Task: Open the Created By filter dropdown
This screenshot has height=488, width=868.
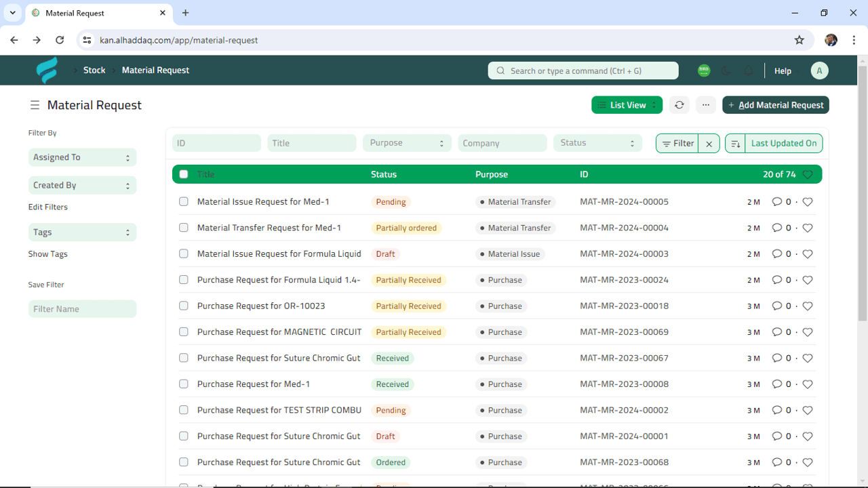Action: pyautogui.click(x=82, y=185)
